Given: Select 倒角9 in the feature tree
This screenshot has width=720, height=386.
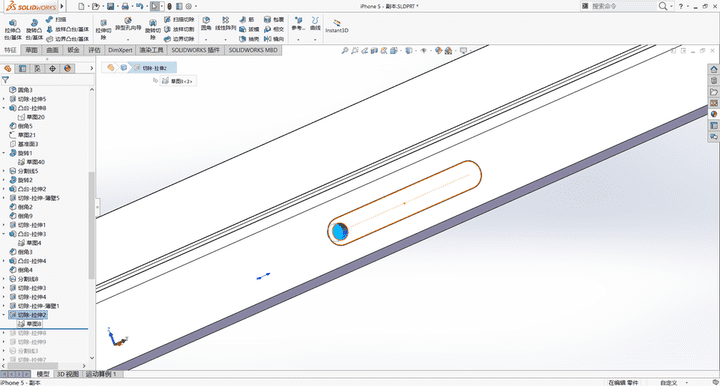Looking at the screenshot, I should [21, 216].
